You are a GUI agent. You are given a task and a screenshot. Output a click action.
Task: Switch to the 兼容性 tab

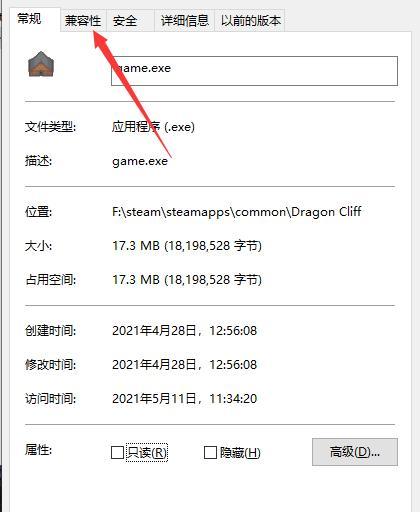[x=83, y=21]
